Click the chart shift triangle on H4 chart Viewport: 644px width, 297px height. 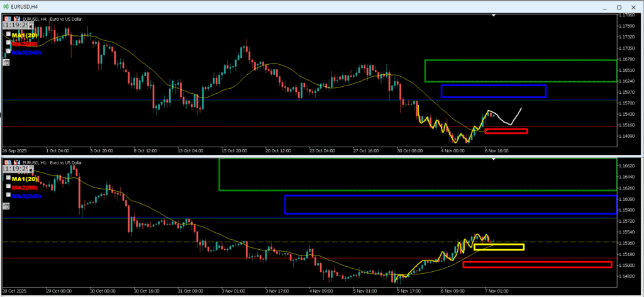(494, 14)
